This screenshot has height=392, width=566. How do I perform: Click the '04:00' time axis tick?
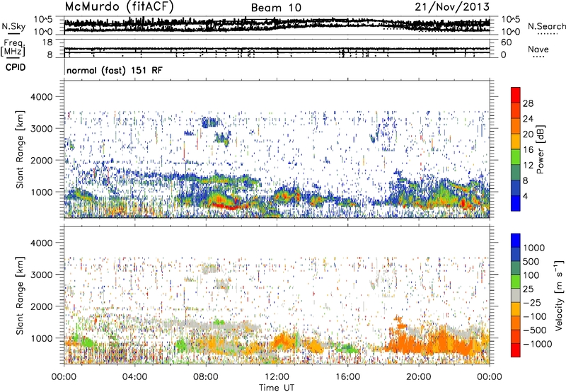(135, 376)
